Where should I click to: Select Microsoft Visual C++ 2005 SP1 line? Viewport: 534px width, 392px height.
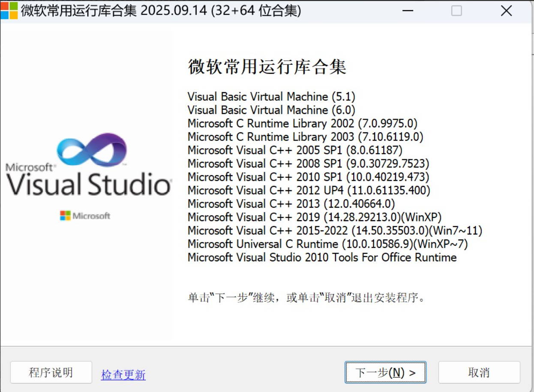point(295,150)
